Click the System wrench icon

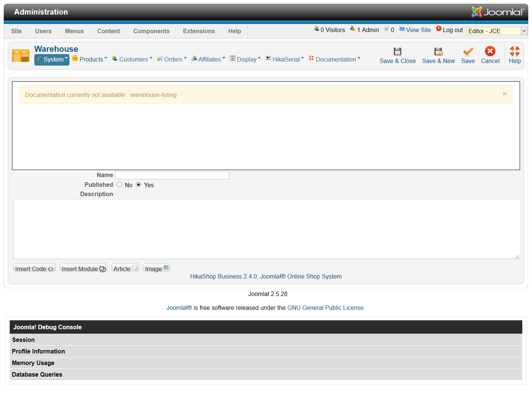tap(39, 59)
